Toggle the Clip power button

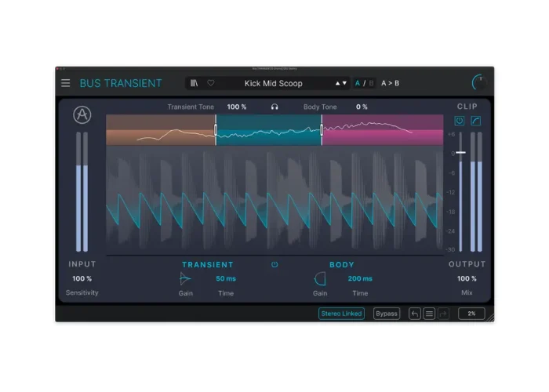(460, 121)
